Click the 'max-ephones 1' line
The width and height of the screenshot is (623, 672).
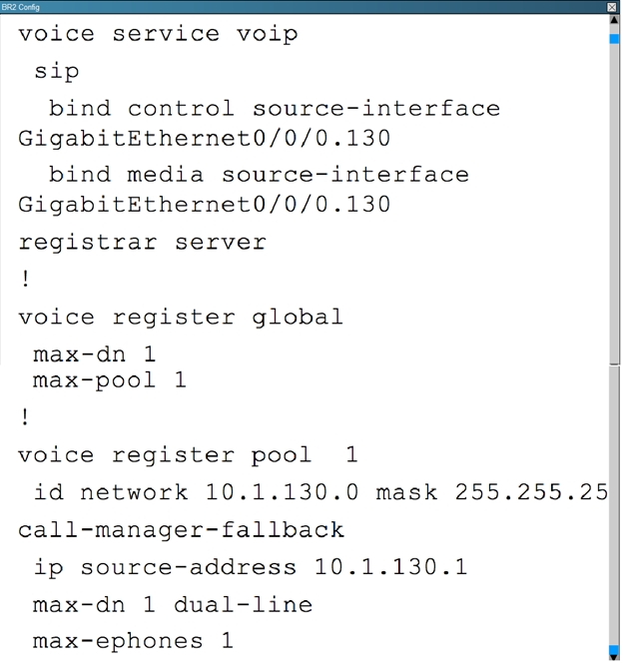(x=133, y=642)
